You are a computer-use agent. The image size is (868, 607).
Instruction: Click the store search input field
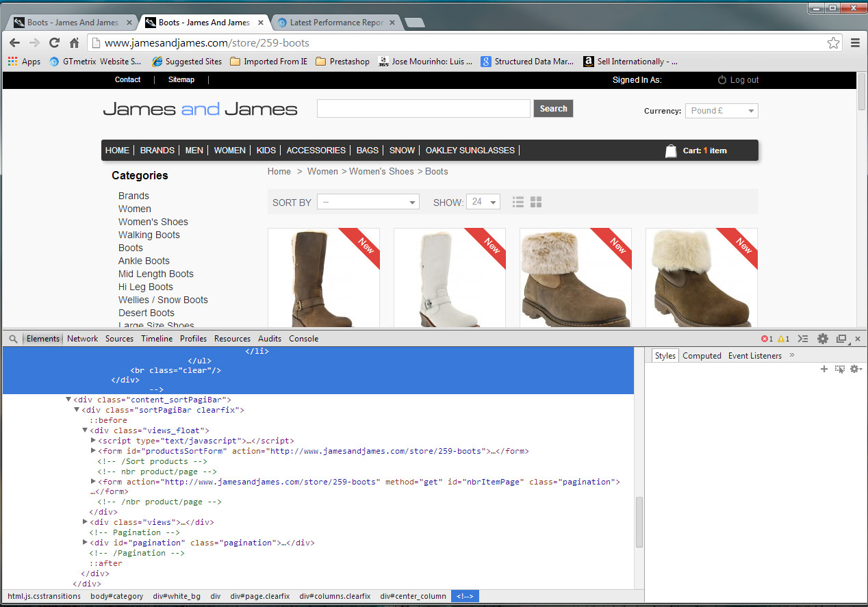pyautogui.click(x=423, y=109)
